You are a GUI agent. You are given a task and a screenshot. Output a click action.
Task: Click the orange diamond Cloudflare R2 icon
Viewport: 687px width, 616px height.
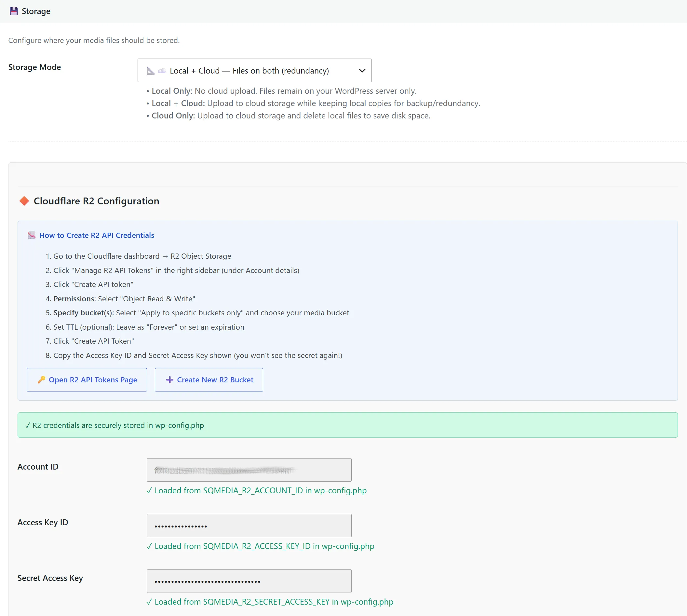coord(24,201)
